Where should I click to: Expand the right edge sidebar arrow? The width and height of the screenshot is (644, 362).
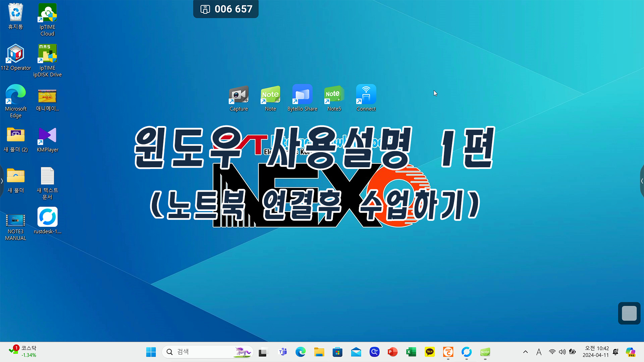[x=642, y=181]
